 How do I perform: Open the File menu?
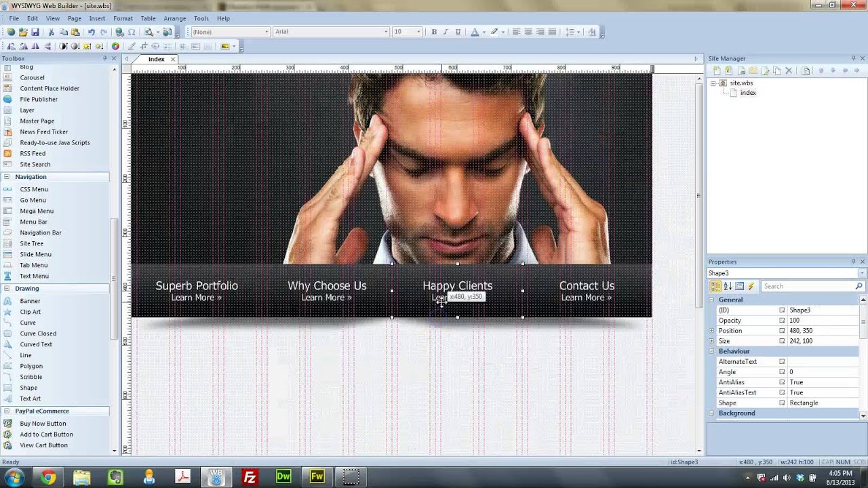(14, 18)
